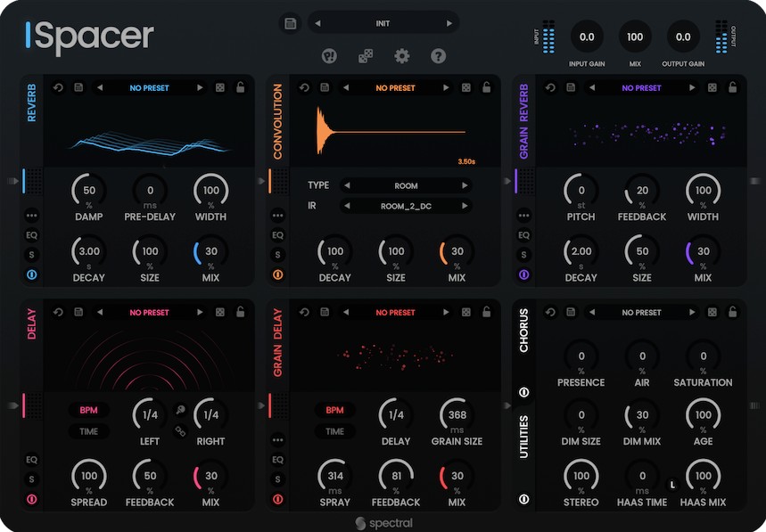
Task: Open the CHORUS tab
Action: click(523, 331)
